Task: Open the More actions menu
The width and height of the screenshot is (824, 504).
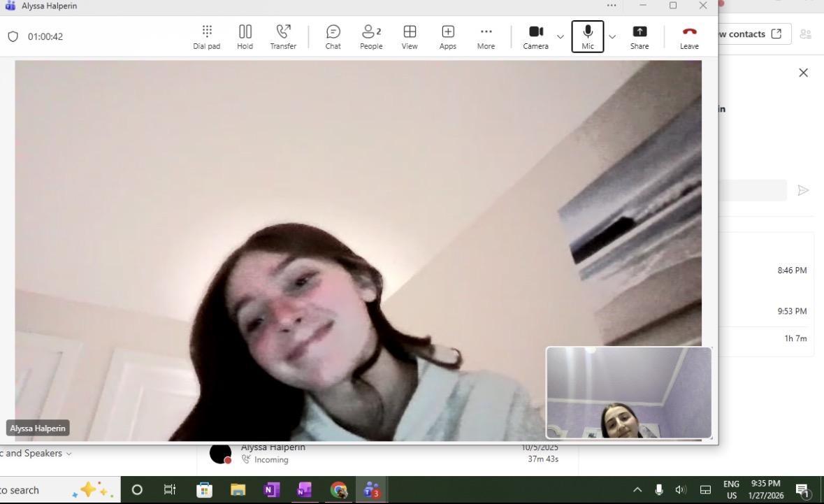Action: click(486, 36)
